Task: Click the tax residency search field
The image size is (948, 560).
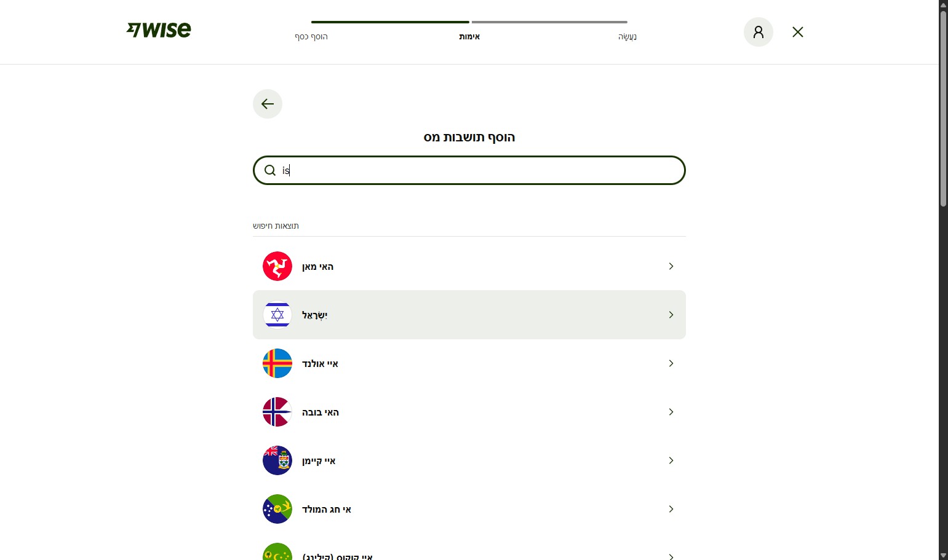Action: pyautogui.click(x=480, y=170)
